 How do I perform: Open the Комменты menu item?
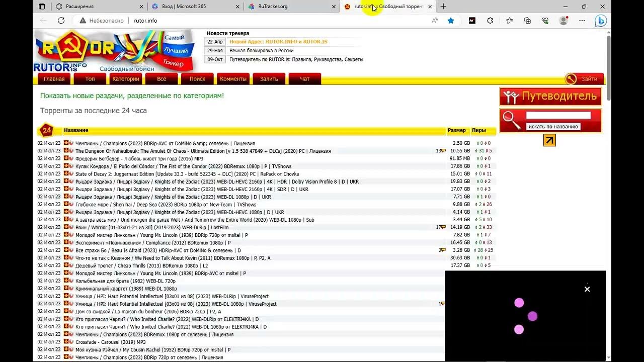[233, 79]
